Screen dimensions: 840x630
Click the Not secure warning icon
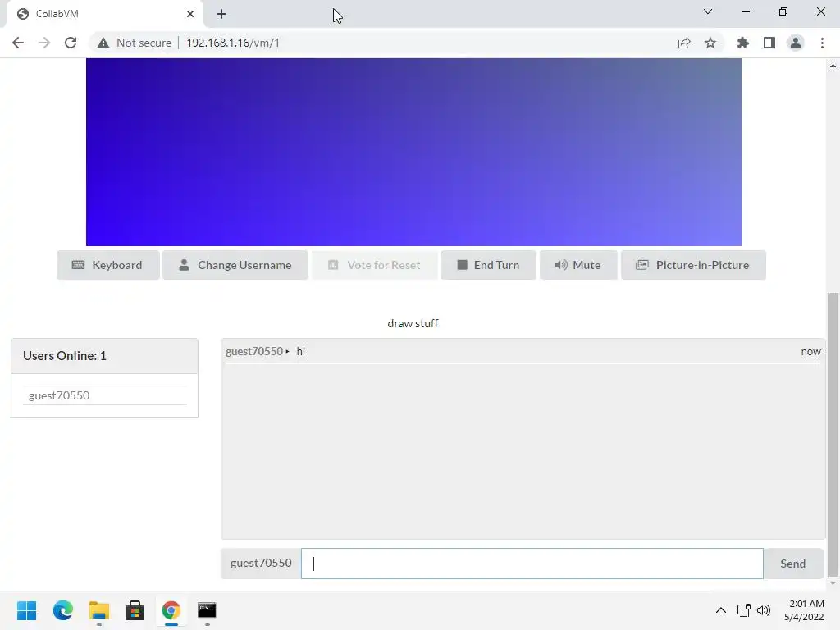(x=103, y=43)
